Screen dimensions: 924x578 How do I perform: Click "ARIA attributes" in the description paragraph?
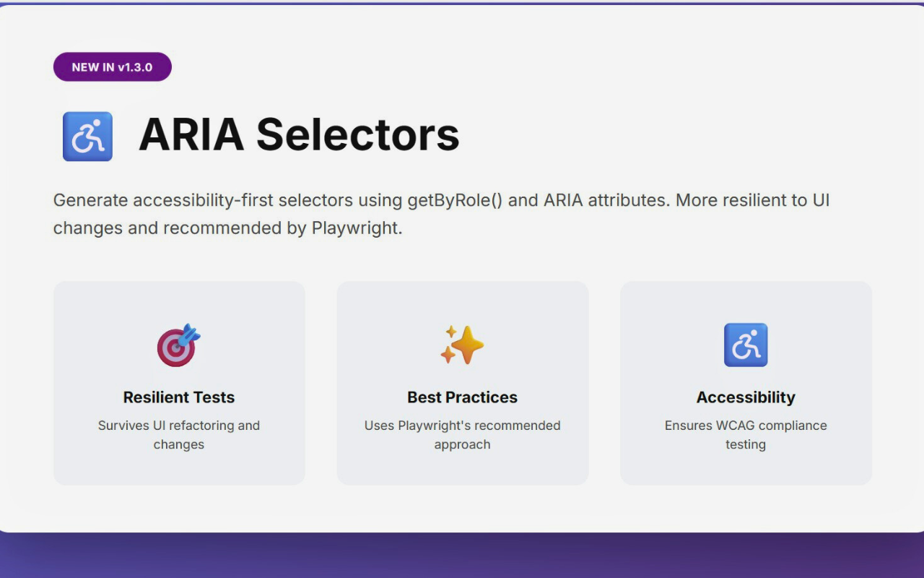606,200
